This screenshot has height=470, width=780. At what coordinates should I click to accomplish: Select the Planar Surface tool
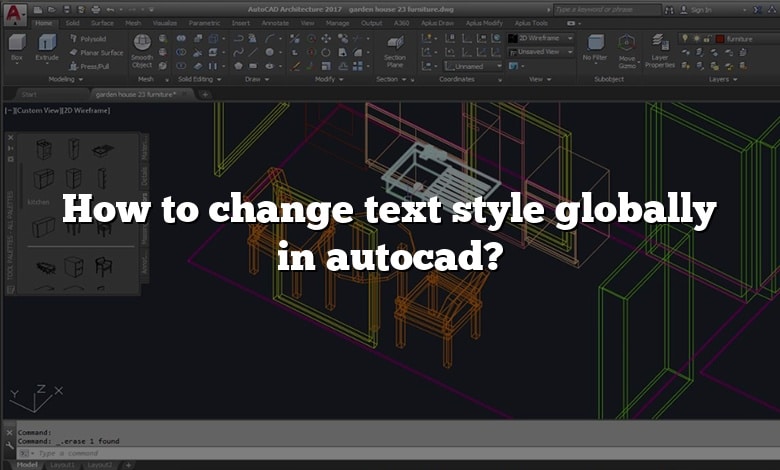click(96, 53)
